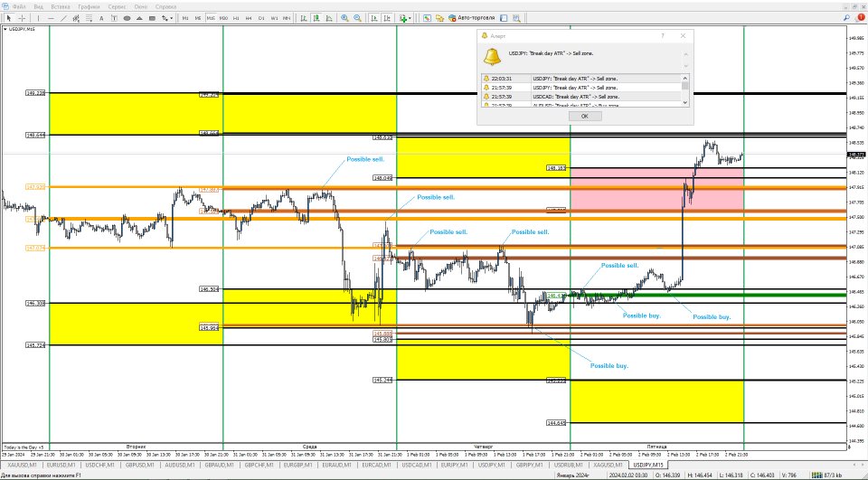
Task: Pick the ellipse shape tool
Action: pos(127,18)
